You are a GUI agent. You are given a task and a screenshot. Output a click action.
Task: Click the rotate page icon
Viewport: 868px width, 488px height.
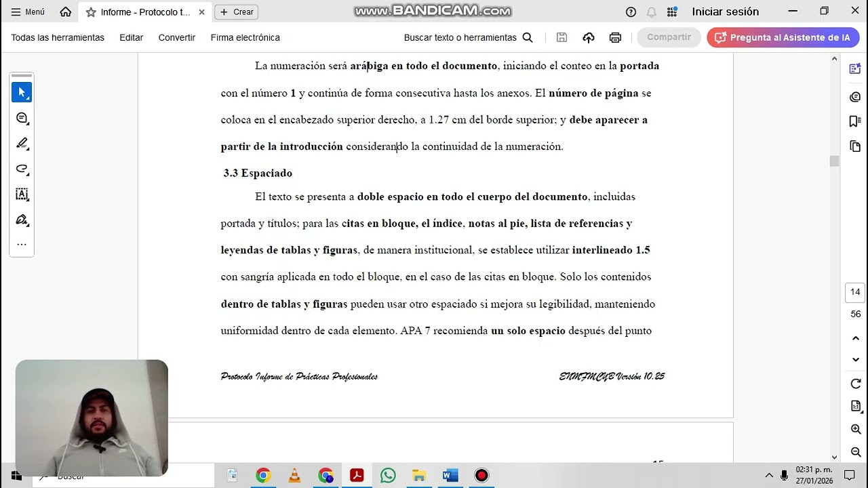[855, 384]
